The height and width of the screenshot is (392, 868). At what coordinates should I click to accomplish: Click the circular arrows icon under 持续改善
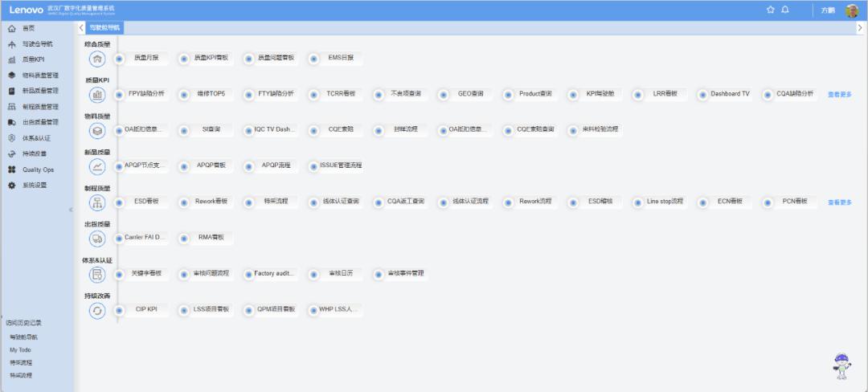coord(97,311)
